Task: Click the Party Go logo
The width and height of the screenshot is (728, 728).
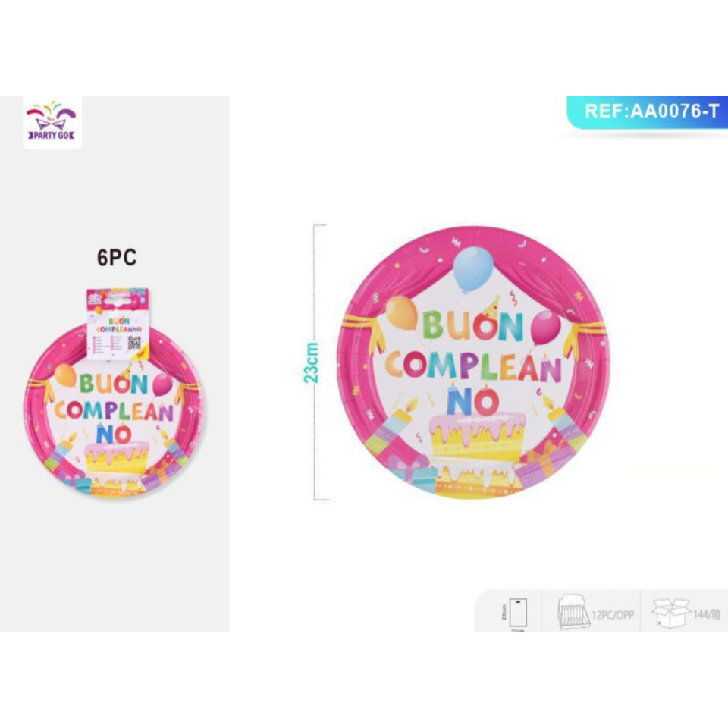Action: pyautogui.click(x=52, y=123)
